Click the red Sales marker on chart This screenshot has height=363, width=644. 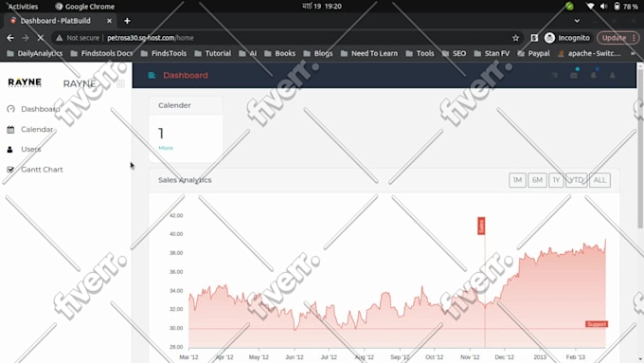[481, 227]
